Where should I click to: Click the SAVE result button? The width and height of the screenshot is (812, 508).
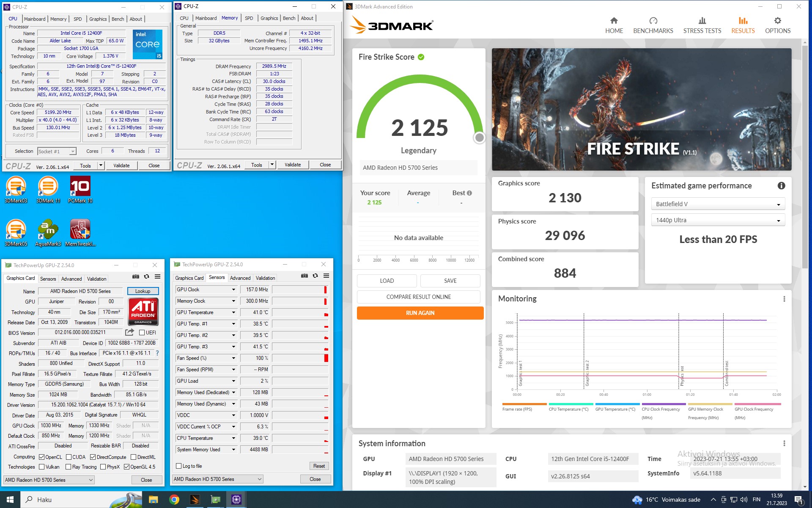(x=450, y=281)
